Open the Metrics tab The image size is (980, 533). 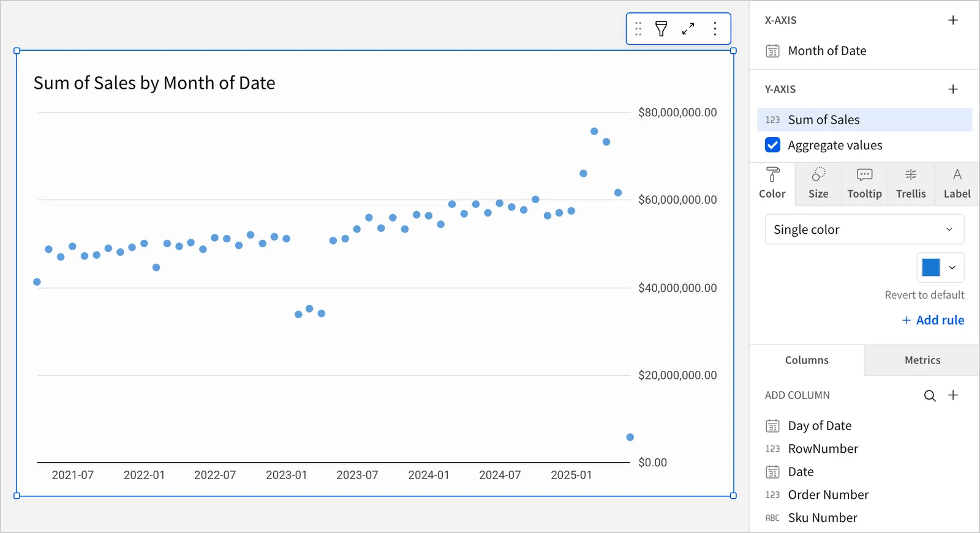tap(922, 360)
